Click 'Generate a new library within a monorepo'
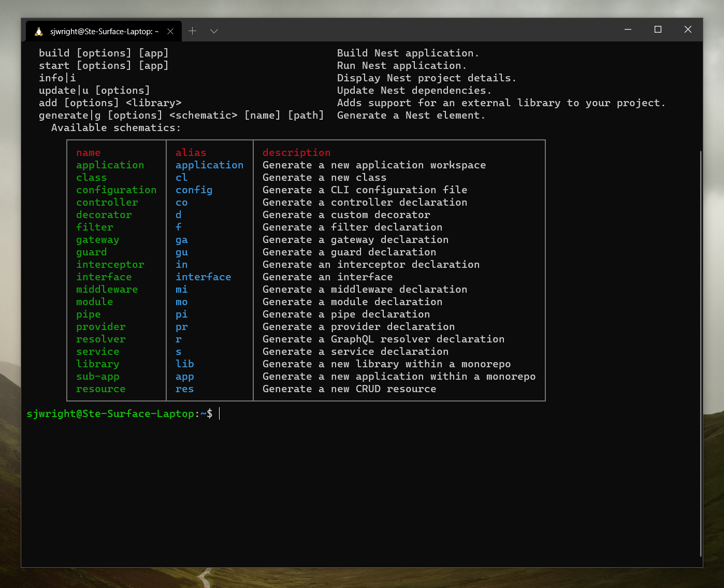The height and width of the screenshot is (588, 724). point(387,364)
